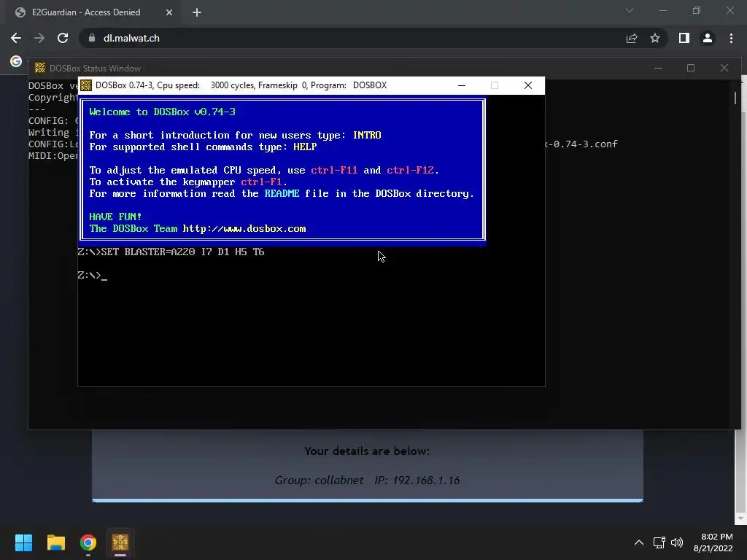Close the DOSBox 0.74-3 window
This screenshot has height=560, width=747.
[528, 85]
